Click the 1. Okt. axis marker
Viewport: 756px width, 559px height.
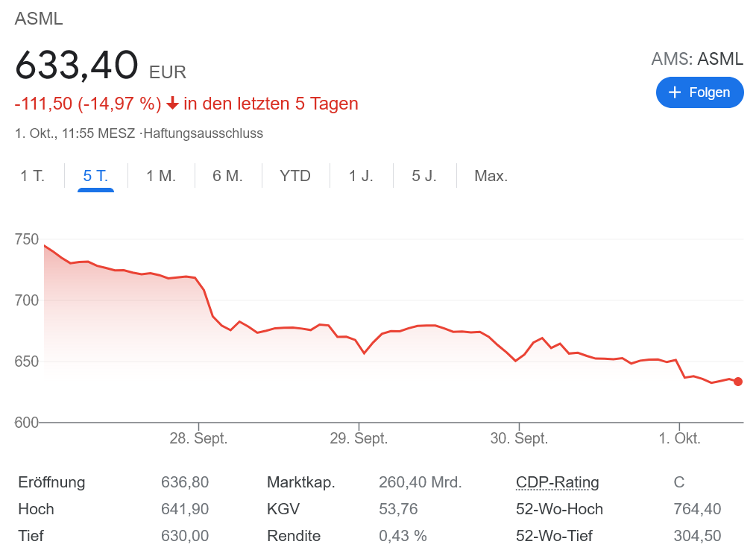[x=679, y=438]
